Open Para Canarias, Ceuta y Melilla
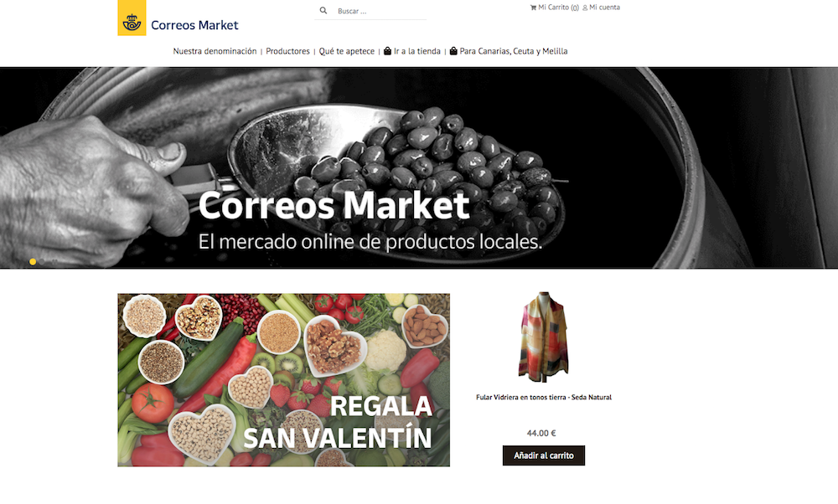Image resolution: width=838 pixels, height=504 pixels. (514, 51)
